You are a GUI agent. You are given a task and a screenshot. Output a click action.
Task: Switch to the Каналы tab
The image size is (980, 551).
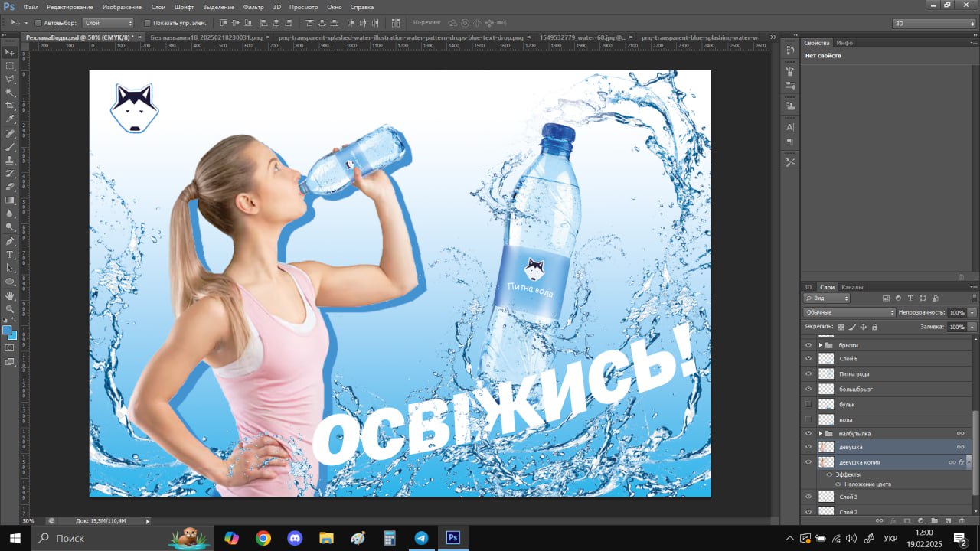[852, 287]
